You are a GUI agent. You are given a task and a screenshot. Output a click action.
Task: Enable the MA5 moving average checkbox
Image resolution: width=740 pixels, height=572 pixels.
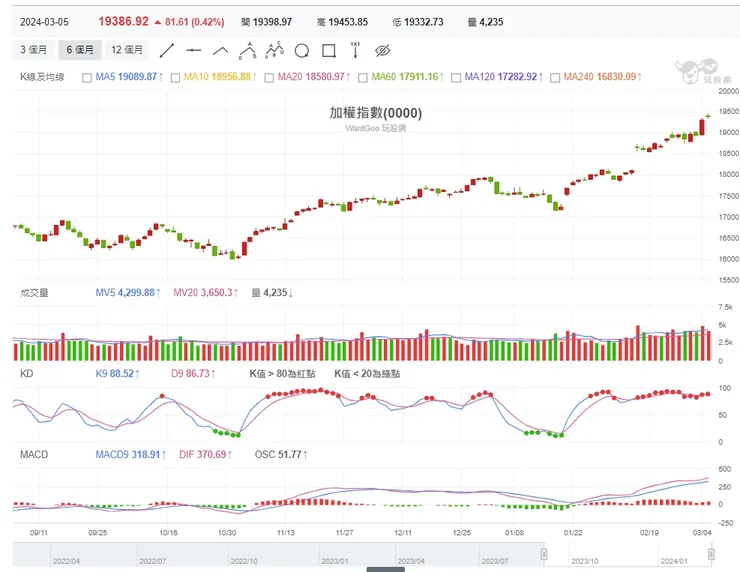click(x=87, y=77)
